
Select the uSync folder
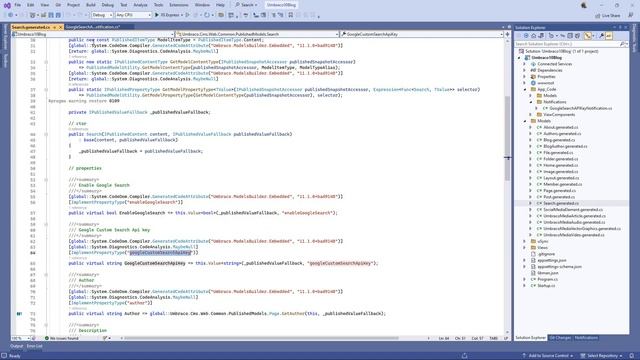(x=542, y=241)
